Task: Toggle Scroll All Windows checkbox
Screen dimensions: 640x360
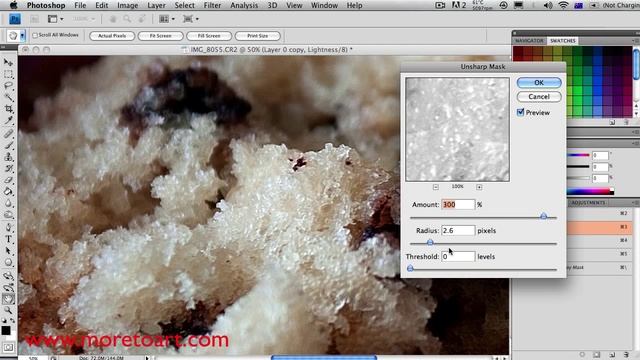Action: (x=35, y=36)
